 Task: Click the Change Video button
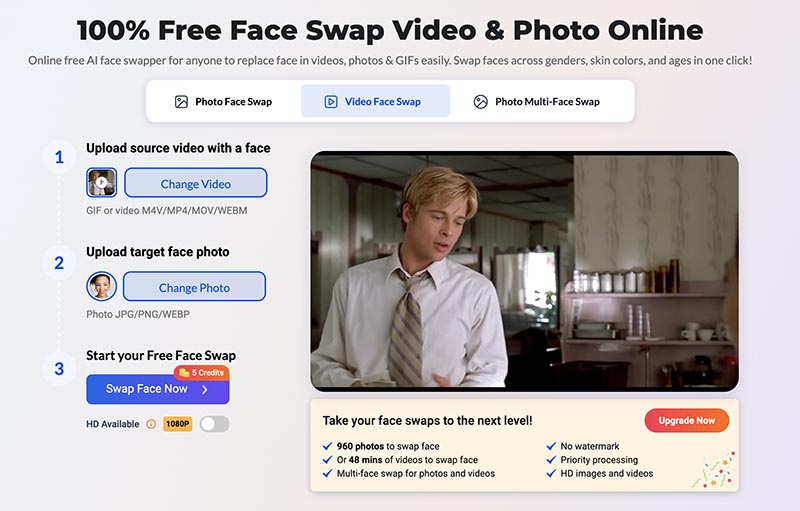pyautogui.click(x=196, y=183)
